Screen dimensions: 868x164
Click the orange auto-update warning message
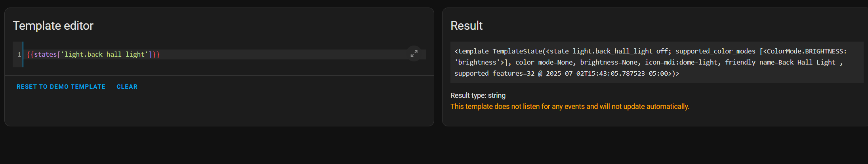(570, 107)
